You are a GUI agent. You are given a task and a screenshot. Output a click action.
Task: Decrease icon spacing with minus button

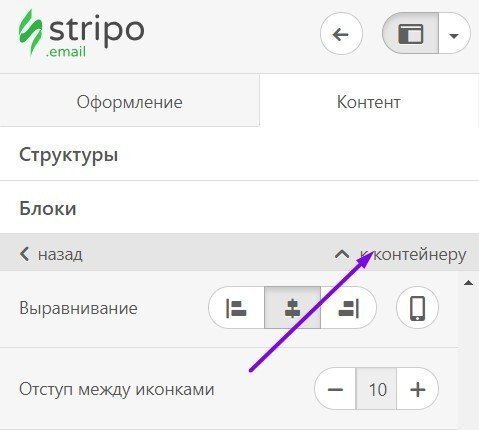coord(335,389)
